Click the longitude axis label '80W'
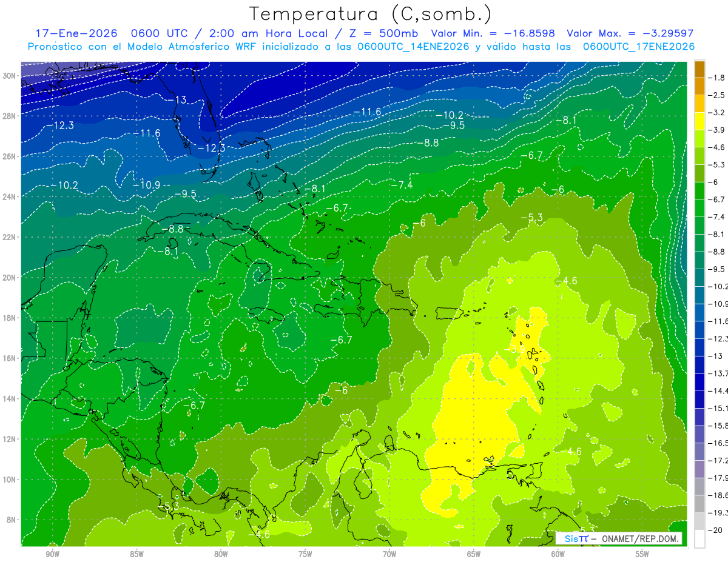The height and width of the screenshot is (562, 728). [221, 555]
